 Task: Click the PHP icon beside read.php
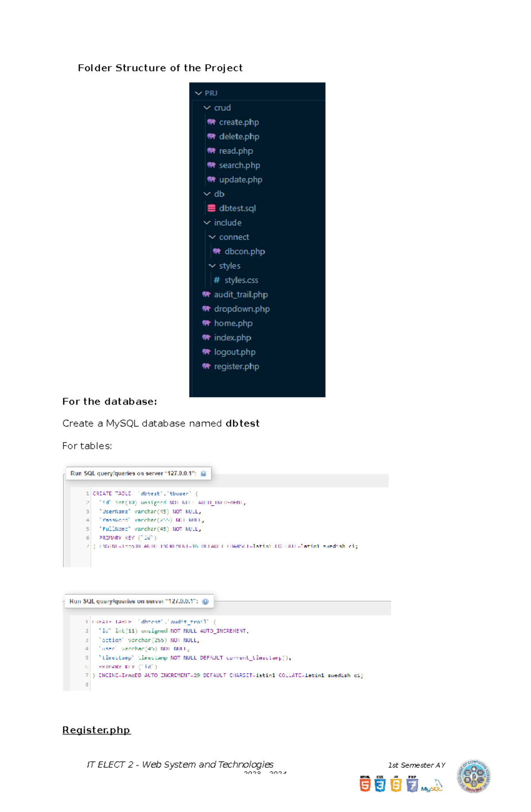click(x=211, y=151)
